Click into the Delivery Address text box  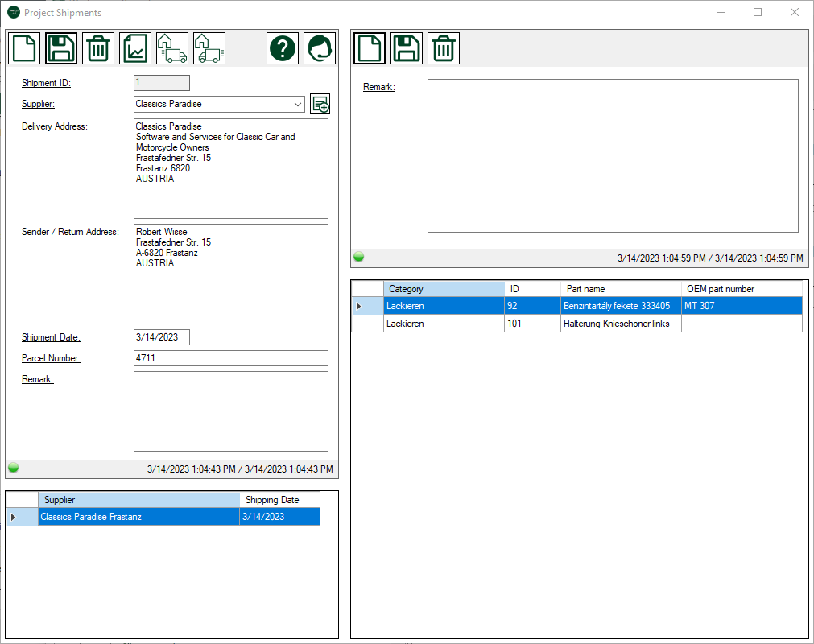231,169
